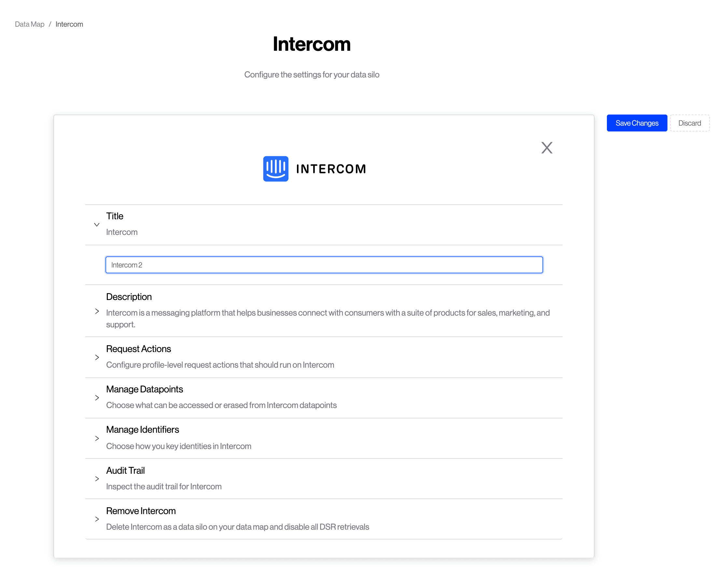Expand the Audit Trail chevron
Image resolution: width=728 pixels, height=572 pixels.
97,479
